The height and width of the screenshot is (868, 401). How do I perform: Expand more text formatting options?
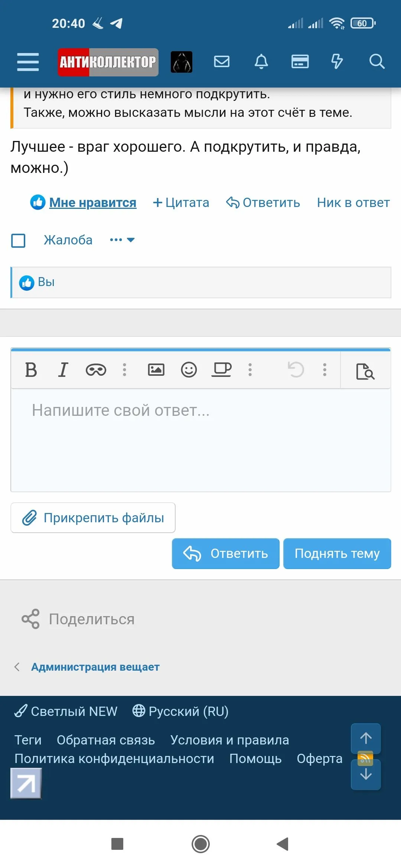[125, 370]
